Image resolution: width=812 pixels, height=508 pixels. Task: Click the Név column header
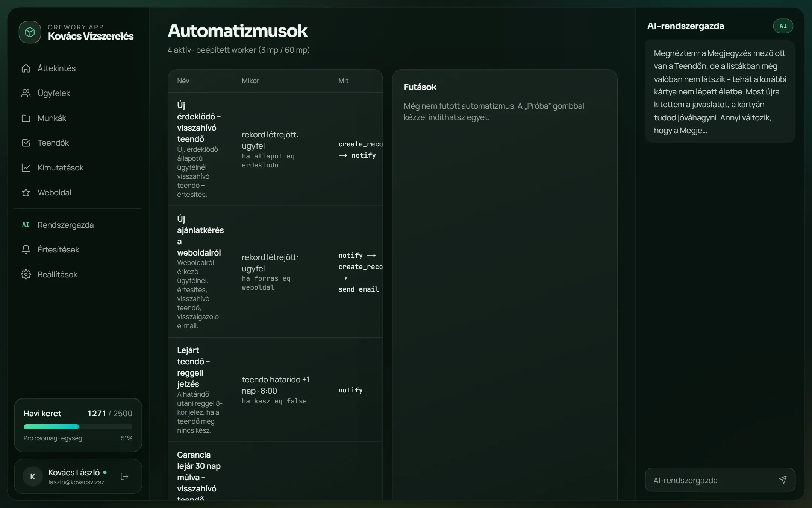tap(183, 81)
